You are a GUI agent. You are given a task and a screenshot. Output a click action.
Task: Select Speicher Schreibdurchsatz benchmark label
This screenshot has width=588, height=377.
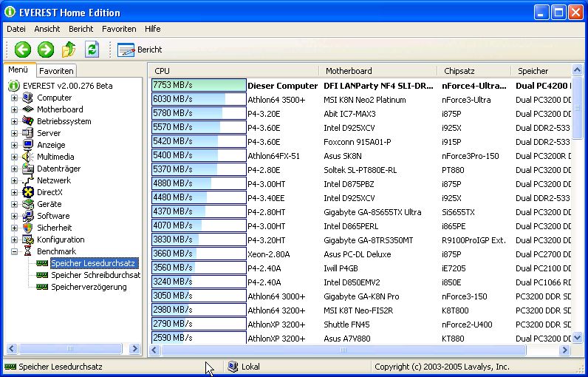[95, 275]
